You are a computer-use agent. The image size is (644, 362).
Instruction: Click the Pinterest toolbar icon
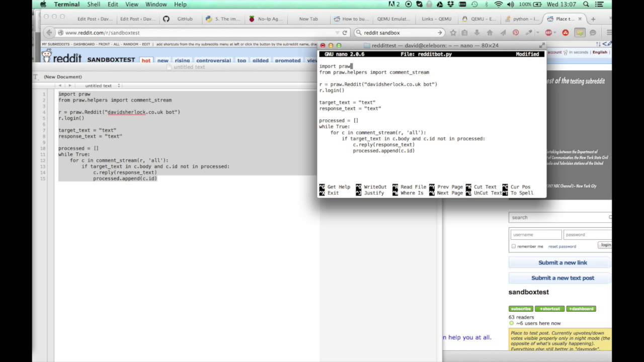point(516,33)
